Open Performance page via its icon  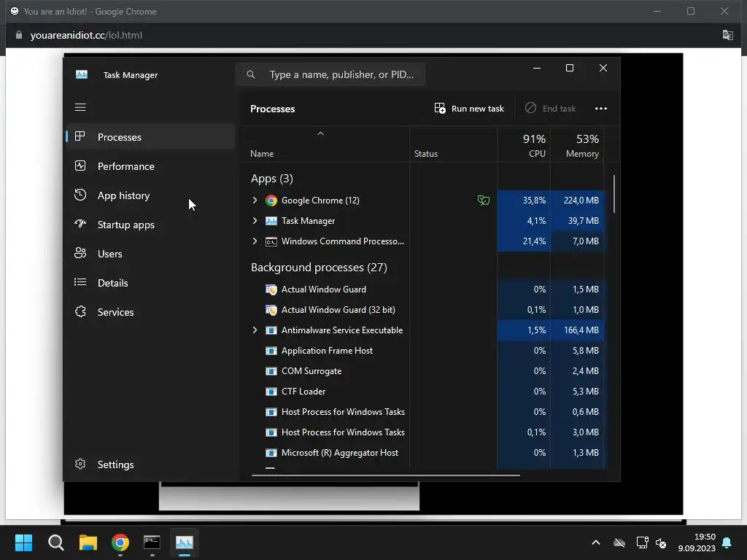(80, 166)
